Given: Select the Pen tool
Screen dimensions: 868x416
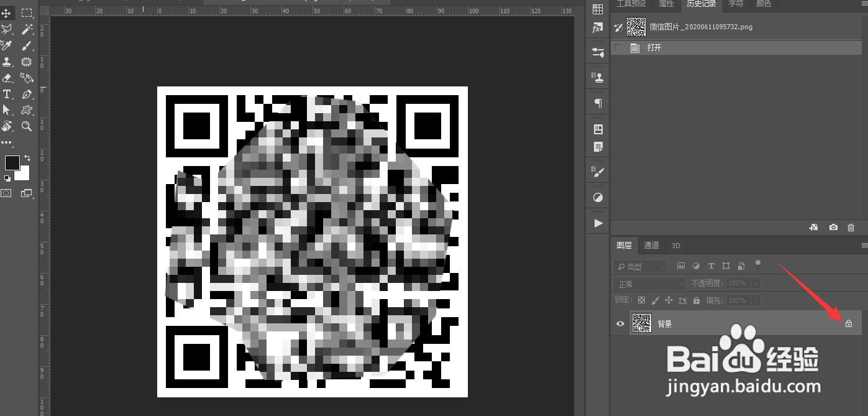Looking at the screenshot, I should (x=27, y=94).
